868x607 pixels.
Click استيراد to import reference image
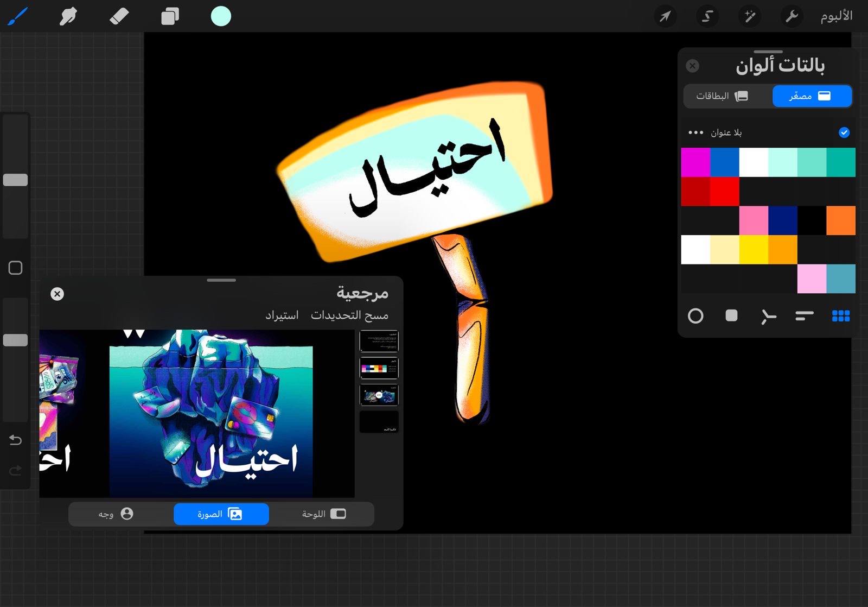point(282,315)
